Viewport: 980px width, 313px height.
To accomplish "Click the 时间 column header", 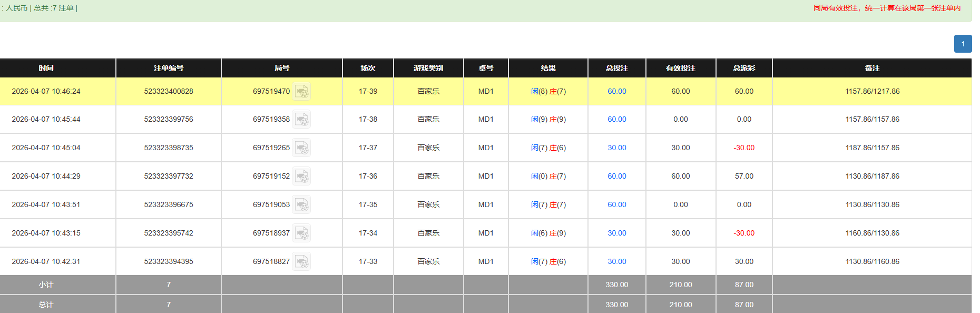I will click(x=46, y=68).
